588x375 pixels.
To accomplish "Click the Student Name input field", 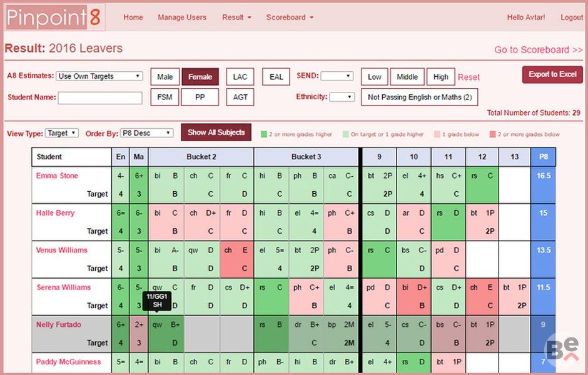I will pos(100,97).
